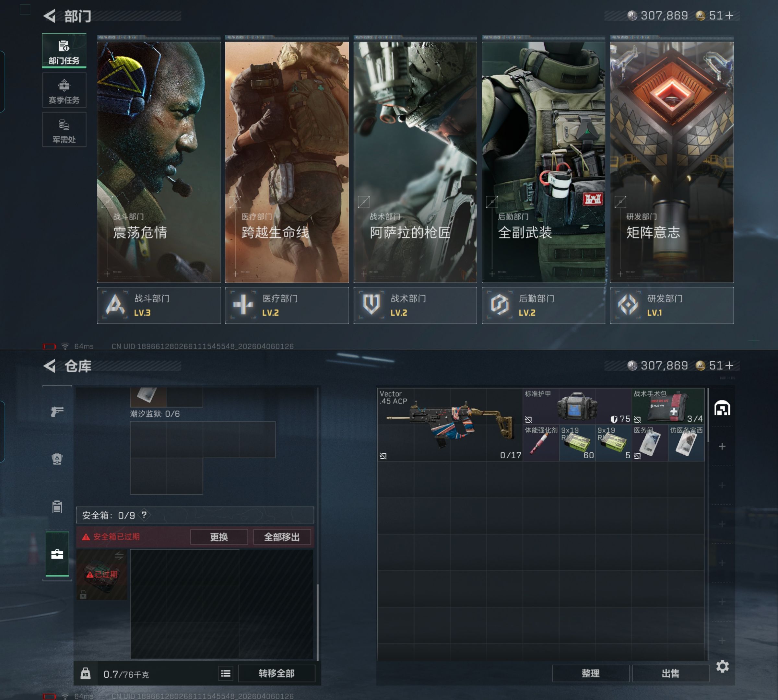Click plus icon beside gold currency 51
This screenshot has height=700, width=778.
coord(729,16)
